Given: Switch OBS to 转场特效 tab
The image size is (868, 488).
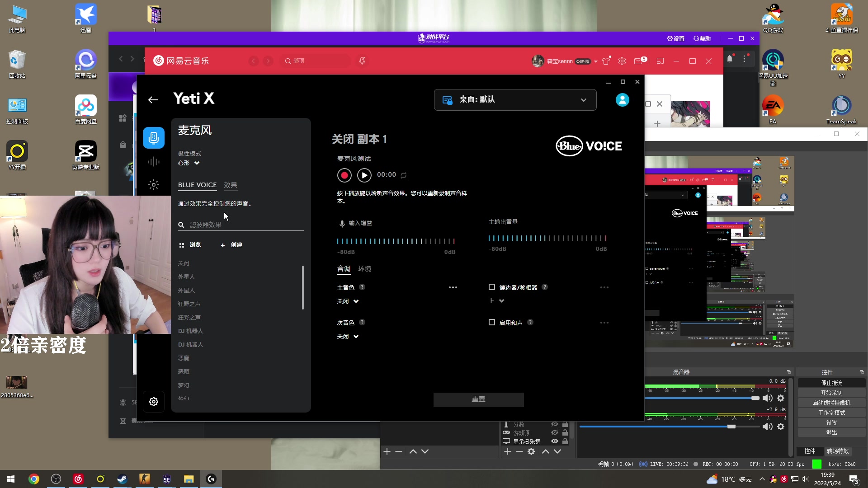Looking at the screenshot, I should 838,451.
